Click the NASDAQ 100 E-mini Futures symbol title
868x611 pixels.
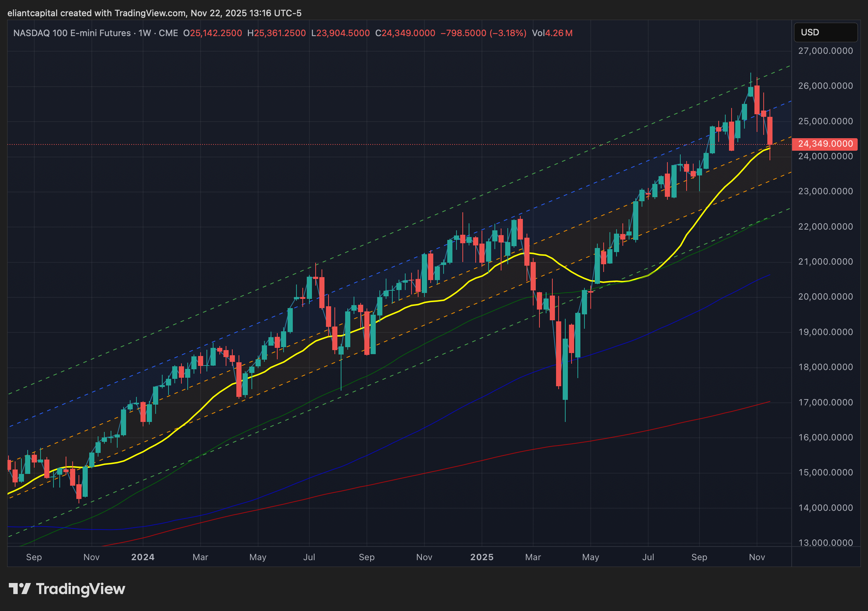tap(72, 33)
